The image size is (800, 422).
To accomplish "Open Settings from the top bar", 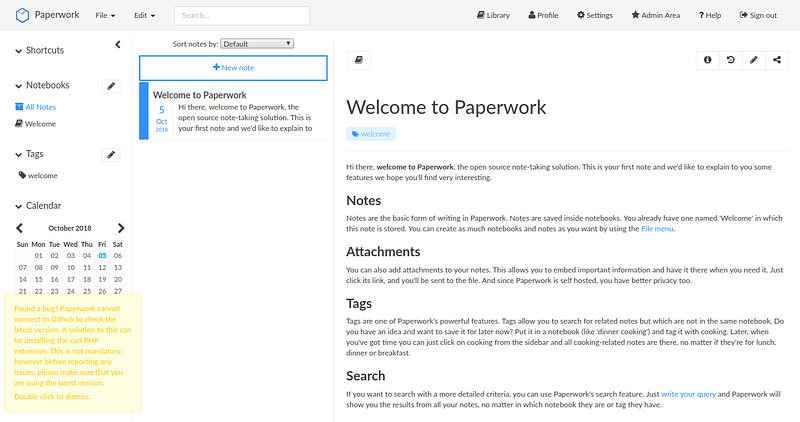I will click(594, 15).
